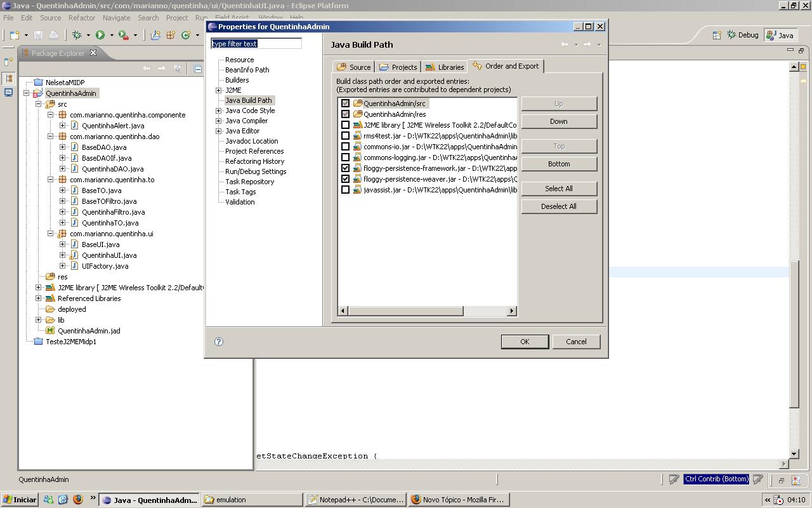Switch to the Libraries tab
Viewport: 812px width, 508px height.
point(445,67)
